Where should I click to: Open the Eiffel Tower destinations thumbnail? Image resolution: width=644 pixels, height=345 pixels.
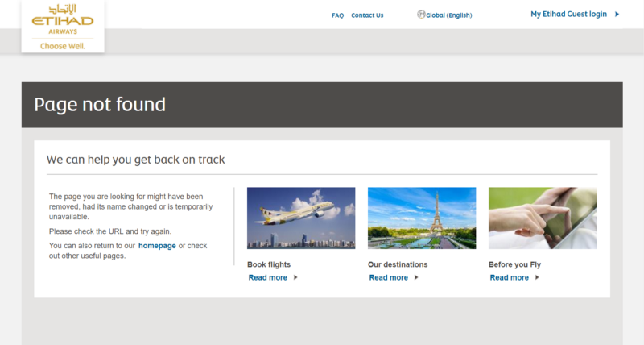point(422,218)
